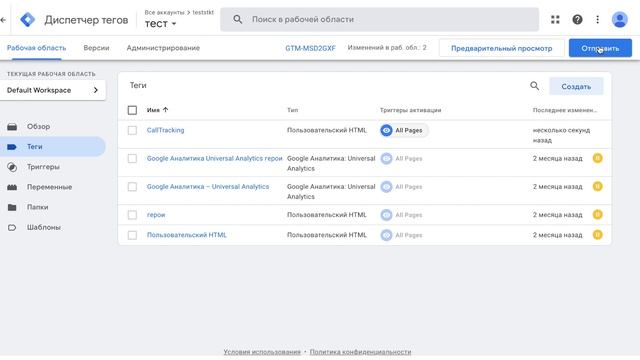The width and height of the screenshot is (640, 360).
Task: Click the Триггеры активации column header
Action: pyautogui.click(x=410, y=110)
